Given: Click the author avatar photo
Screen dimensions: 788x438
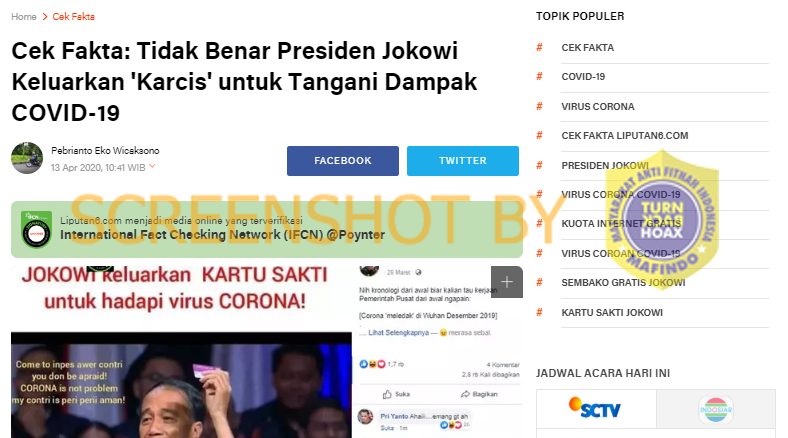Looking at the screenshot, I should (x=27, y=158).
